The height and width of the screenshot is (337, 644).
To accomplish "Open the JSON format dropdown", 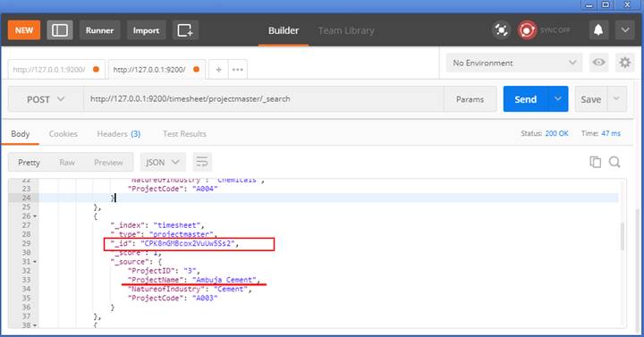I will (x=163, y=162).
